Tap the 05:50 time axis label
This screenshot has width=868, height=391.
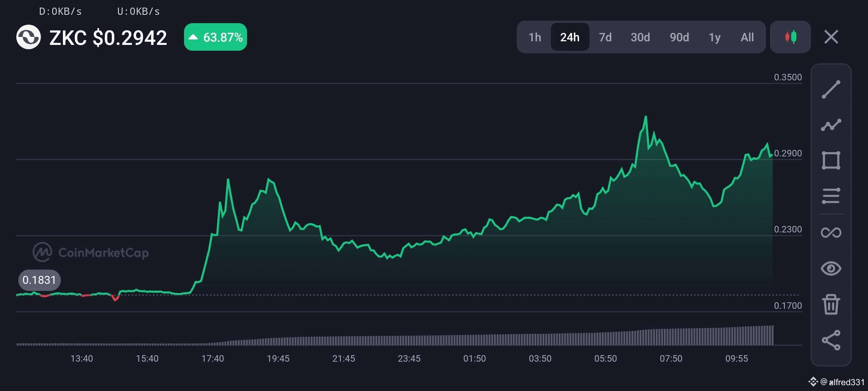pyautogui.click(x=605, y=358)
